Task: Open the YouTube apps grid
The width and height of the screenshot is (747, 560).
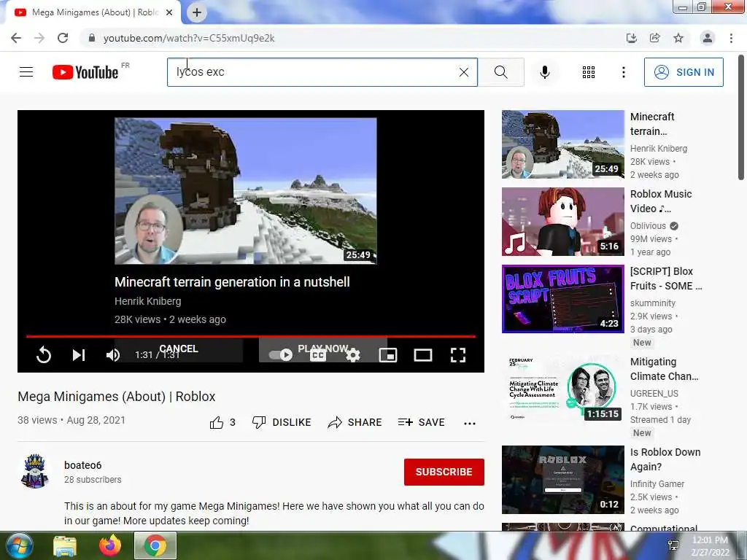Action: point(589,72)
